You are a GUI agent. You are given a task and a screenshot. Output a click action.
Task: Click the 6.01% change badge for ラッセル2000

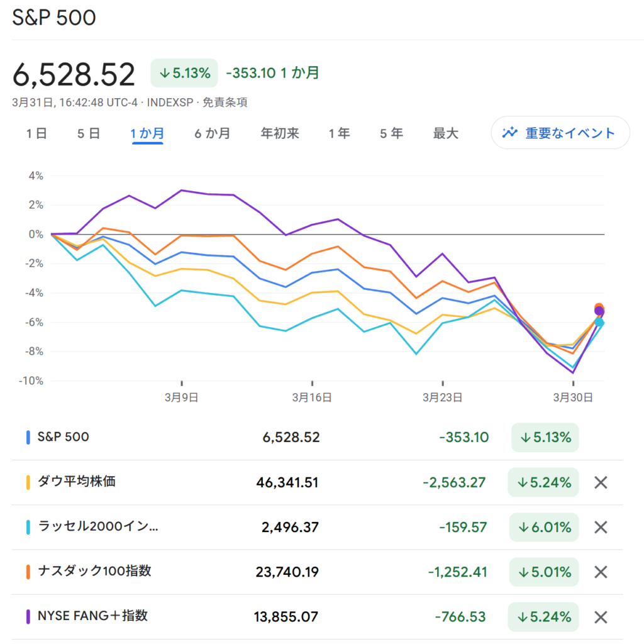(x=543, y=527)
